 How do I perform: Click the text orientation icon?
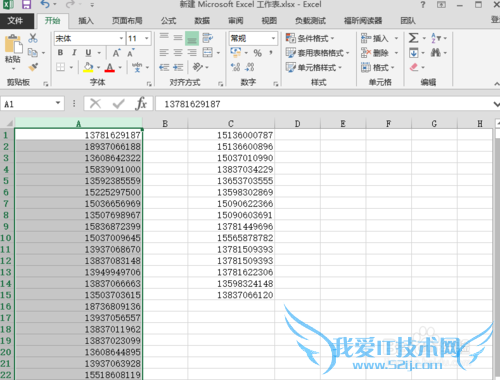coord(198,67)
